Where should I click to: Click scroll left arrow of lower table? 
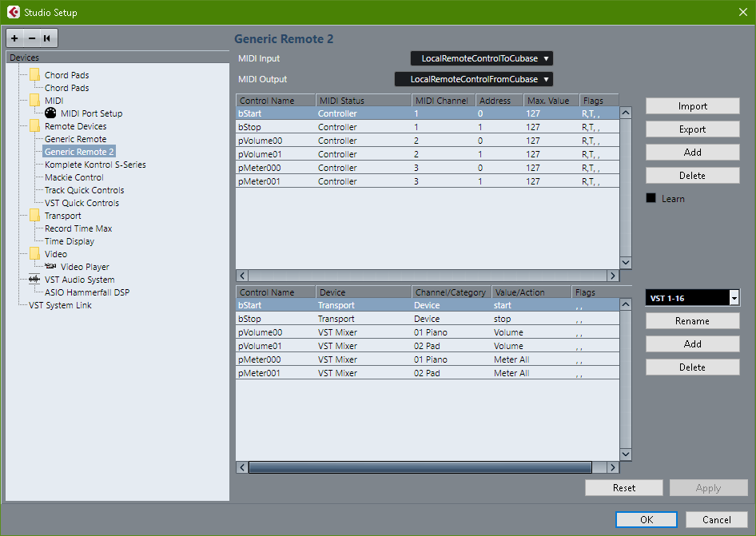[x=242, y=467]
